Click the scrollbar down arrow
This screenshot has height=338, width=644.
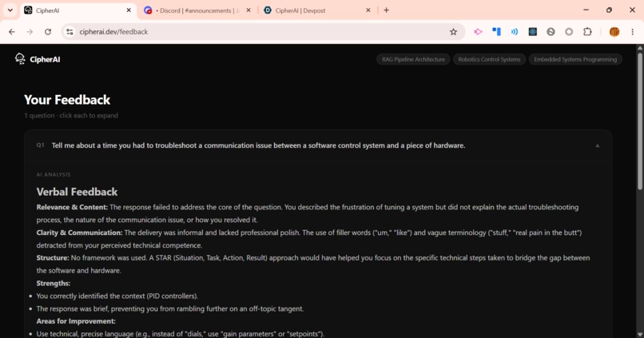[x=639, y=334]
